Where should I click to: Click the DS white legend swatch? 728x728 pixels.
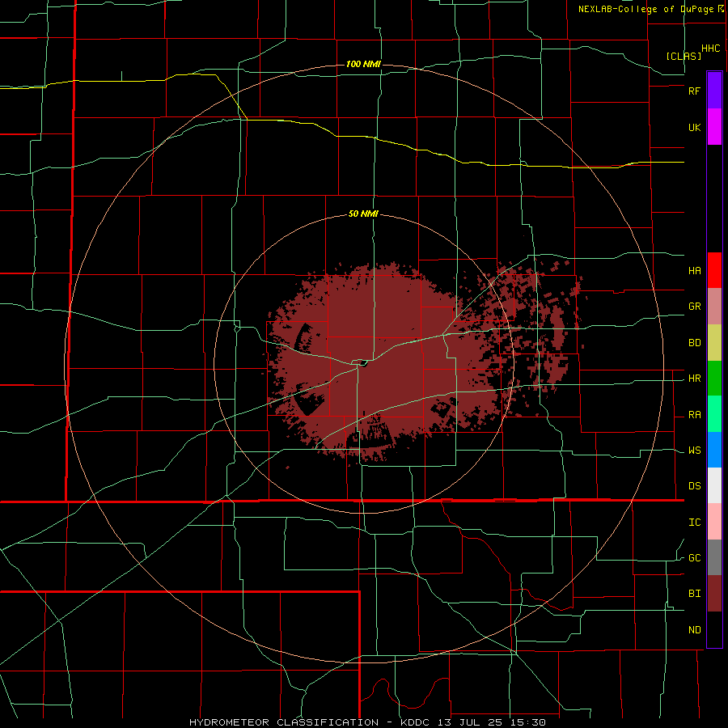pyautogui.click(x=714, y=485)
